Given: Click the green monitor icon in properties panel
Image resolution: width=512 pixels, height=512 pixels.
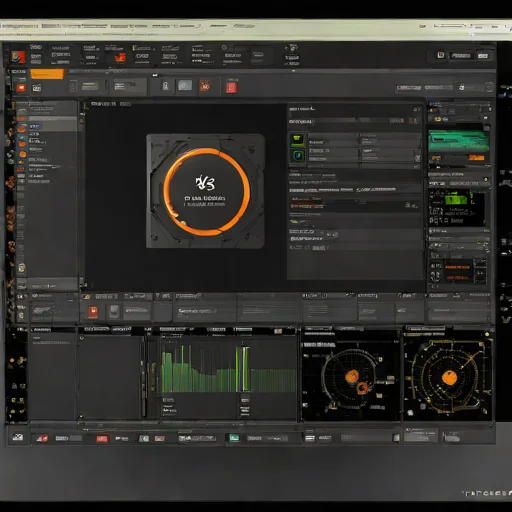Looking at the screenshot, I should click(297, 139).
